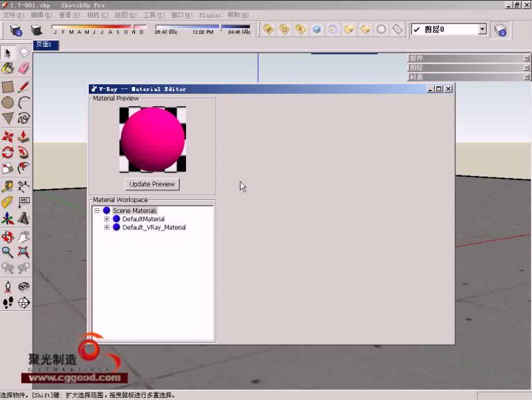Click the V-Ray sphere circle icon

point(381,30)
